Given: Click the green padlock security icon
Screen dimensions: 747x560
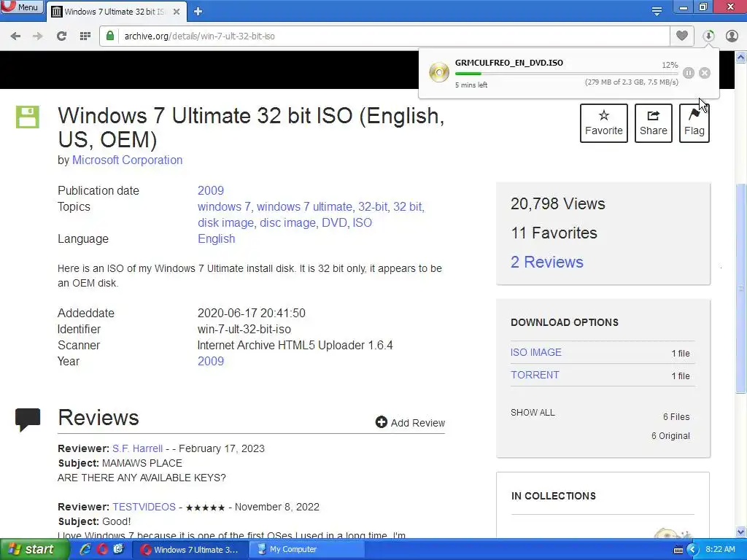Looking at the screenshot, I should (x=110, y=36).
